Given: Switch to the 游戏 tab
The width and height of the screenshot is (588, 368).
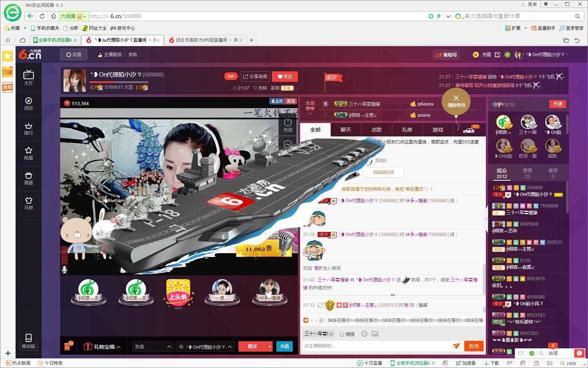Looking at the screenshot, I should (438, 129).
